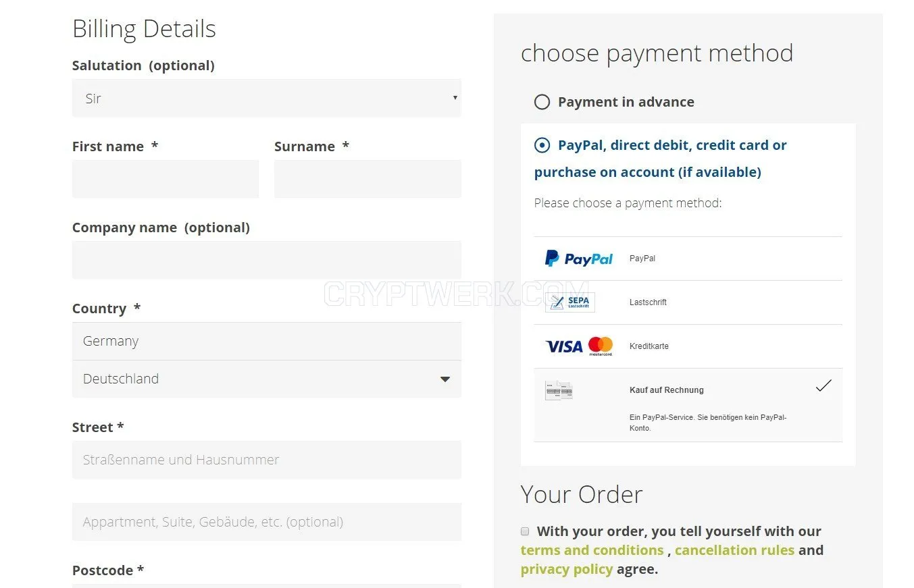Open the cancellation rules link
Screen dimensions: 914x588
point(734,550)
